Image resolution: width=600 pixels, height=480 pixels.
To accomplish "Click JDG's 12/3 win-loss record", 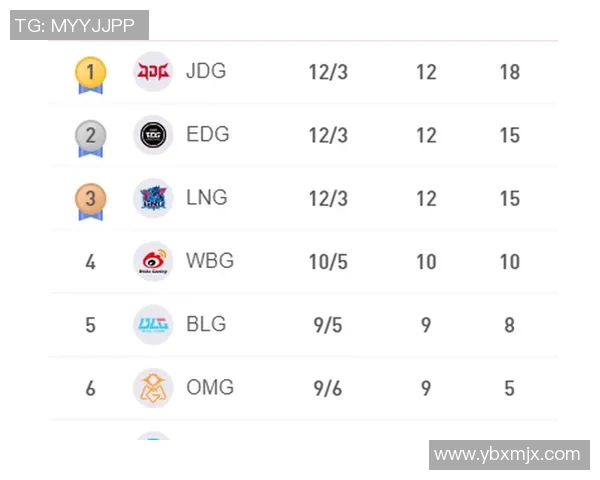I will tap(328, 72).
